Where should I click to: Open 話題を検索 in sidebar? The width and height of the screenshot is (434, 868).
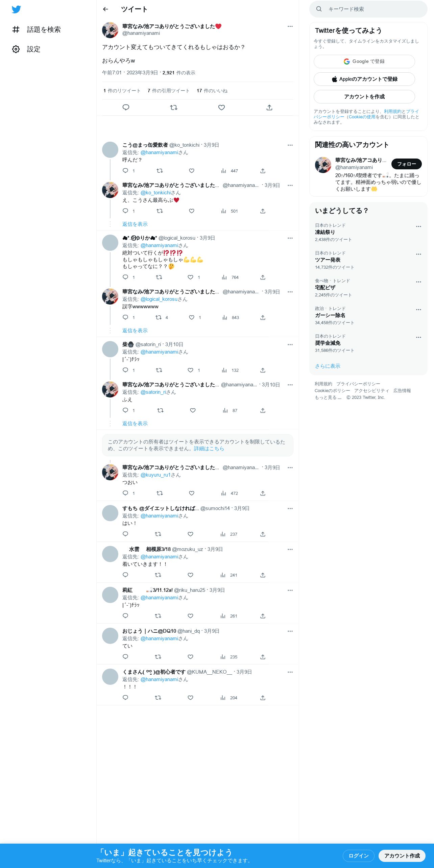(37, 30)
